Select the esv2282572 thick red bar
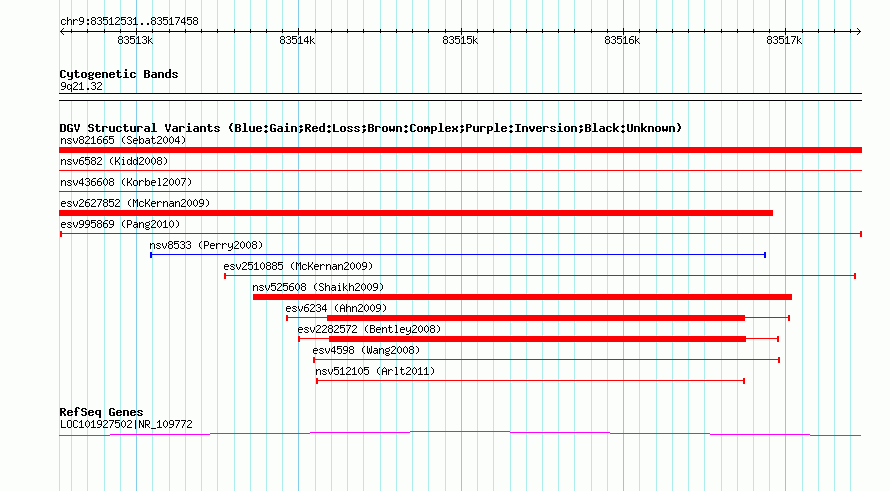The image size is (890, 491). (538, 339)
